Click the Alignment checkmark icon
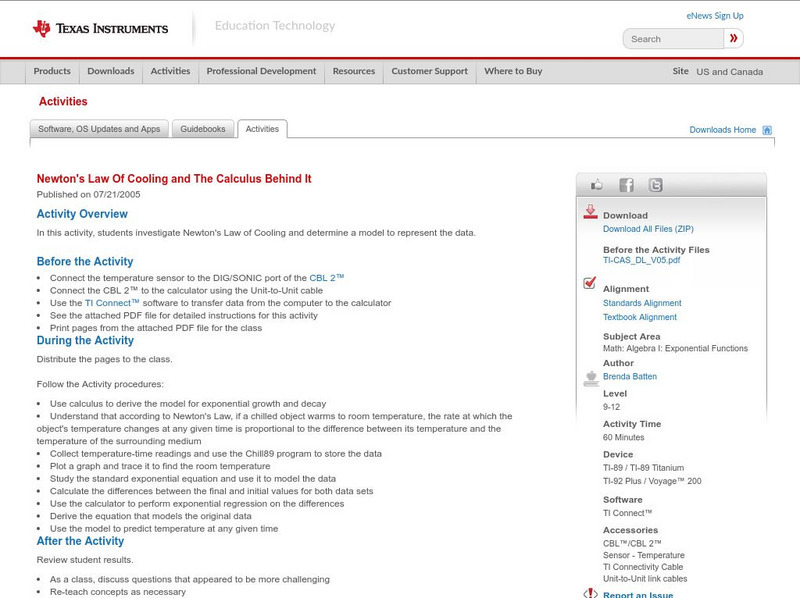Screen dimensions: 800x598 click(x=589, y=283)
